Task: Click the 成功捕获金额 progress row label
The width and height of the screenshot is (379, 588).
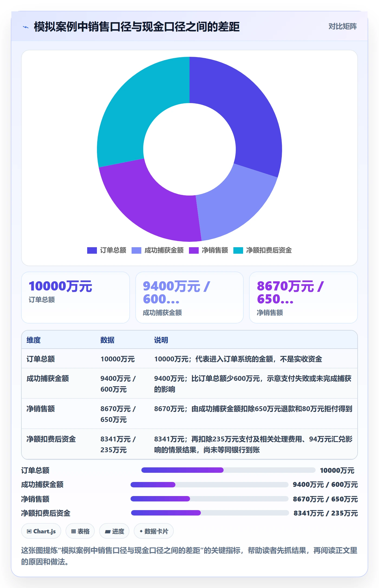Action: click(42, 484)
